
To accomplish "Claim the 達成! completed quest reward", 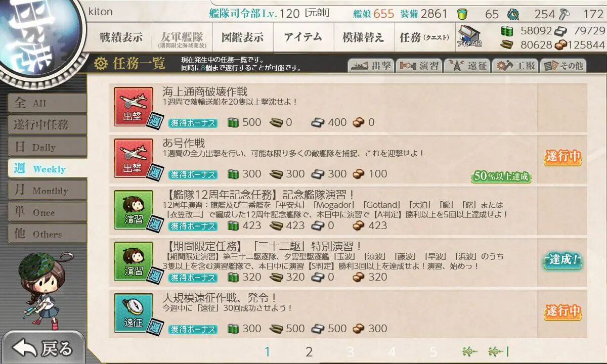I will 562,261.
